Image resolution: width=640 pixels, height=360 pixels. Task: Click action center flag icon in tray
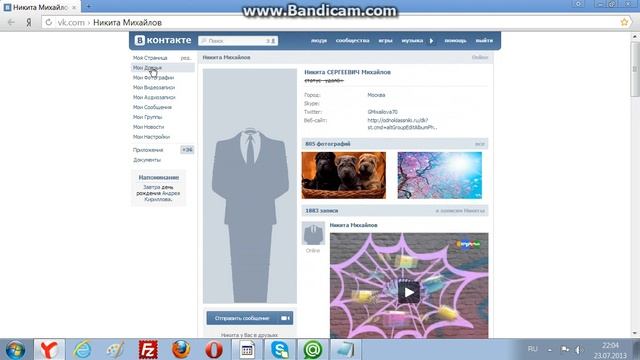tap(565, 349)
